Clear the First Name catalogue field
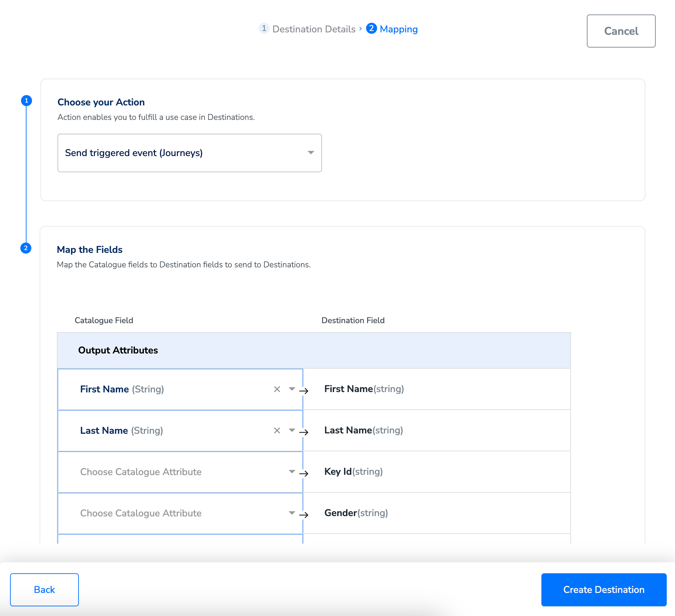Viewport: 675px width, 616px height. [277, 389]
